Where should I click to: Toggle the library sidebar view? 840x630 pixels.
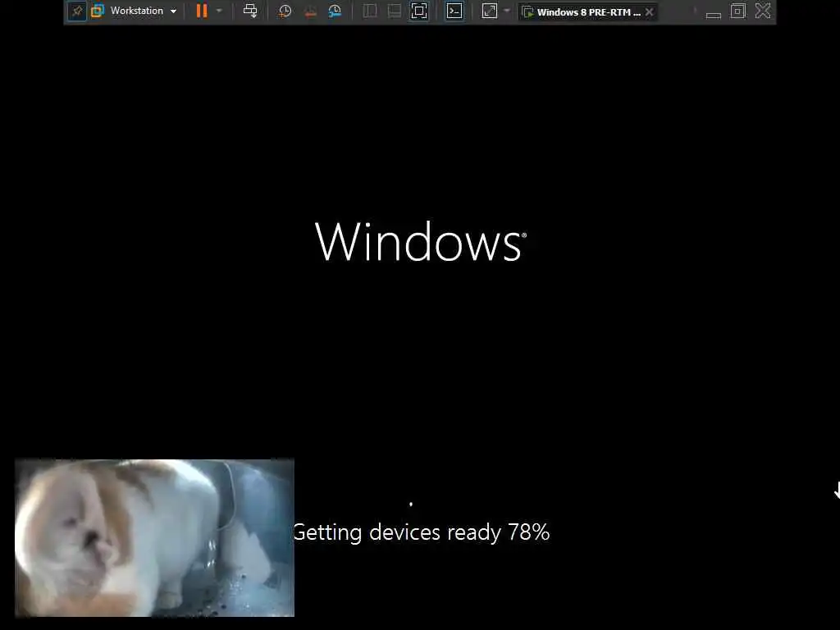point(370,11)
